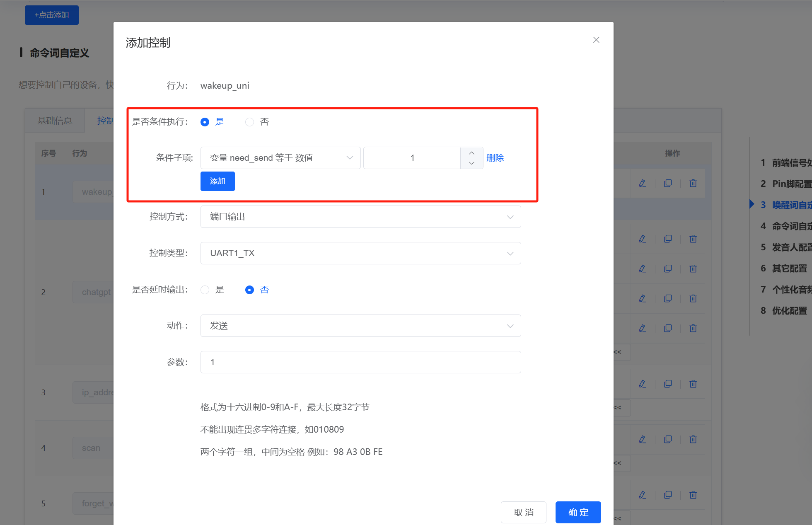Open the 条件子项 variable dropdown
812x525 pixels.
click(x=280, y=158)
